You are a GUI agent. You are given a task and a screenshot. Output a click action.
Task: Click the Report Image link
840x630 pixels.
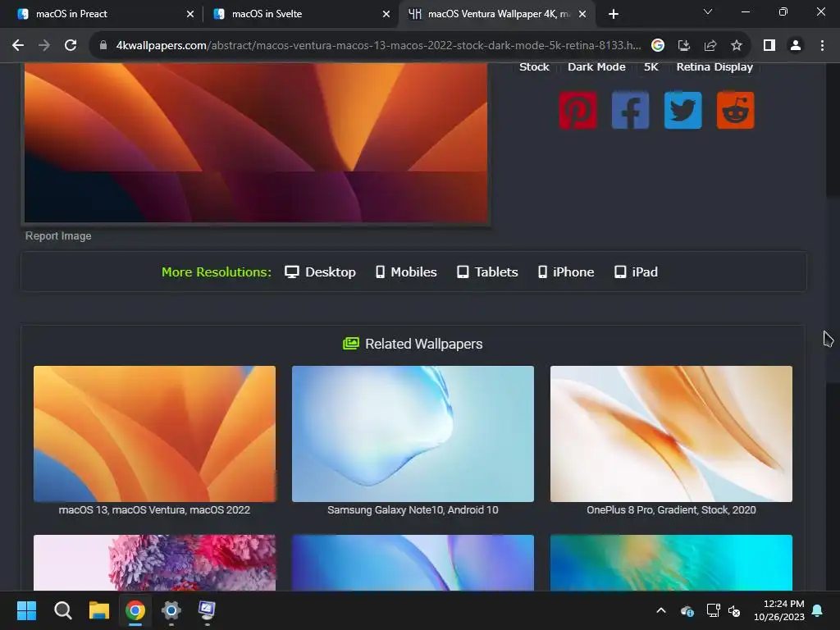pyautogui.click(x=58, y=235)
